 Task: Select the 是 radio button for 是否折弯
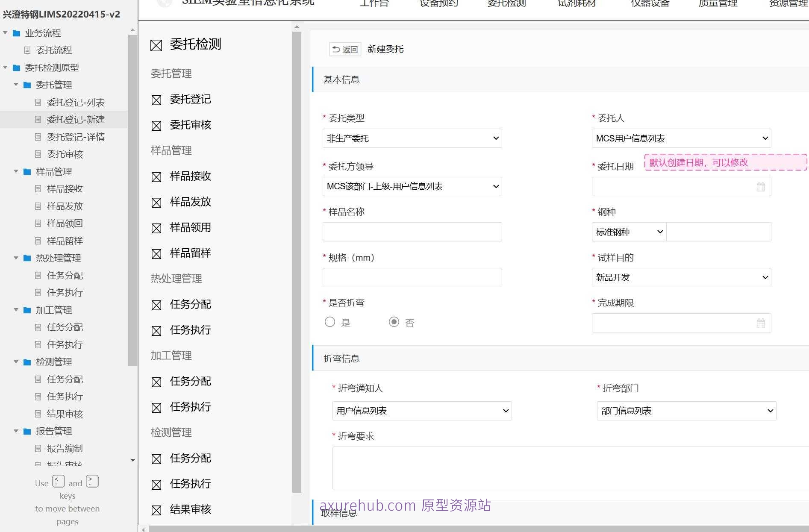pyautogui.click(x=329, y=322)
